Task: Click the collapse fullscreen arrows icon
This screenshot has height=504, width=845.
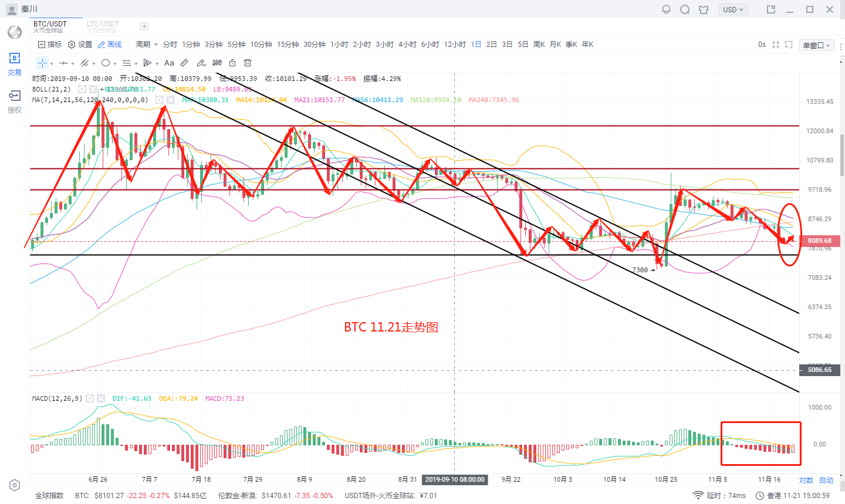Action: 776,45
